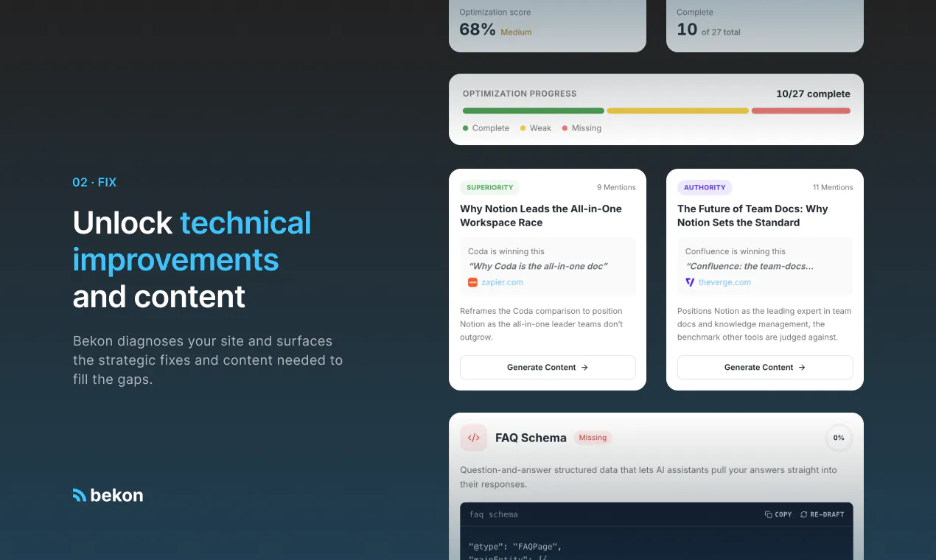Click the "OPTIMIZATION PROGRESS" heading
The width and height of the screenshot is (936, 560).
click(x=520, y=94)
